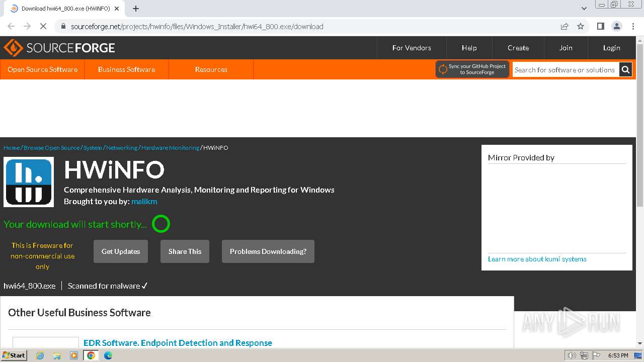Click the Networking breadcrumb link

pos(122,148)
